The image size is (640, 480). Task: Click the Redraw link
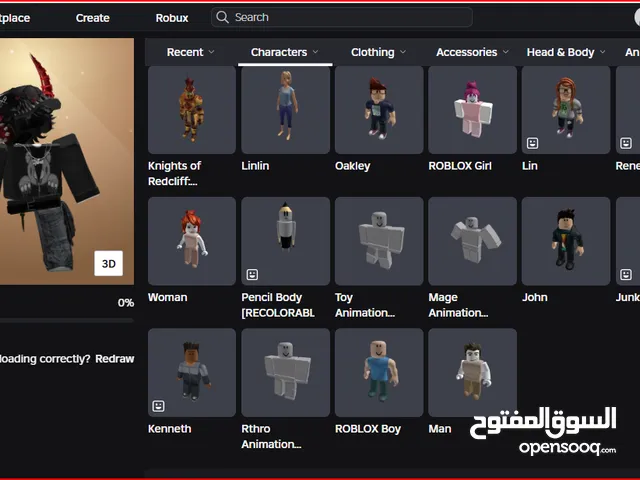tap(115, 359)
